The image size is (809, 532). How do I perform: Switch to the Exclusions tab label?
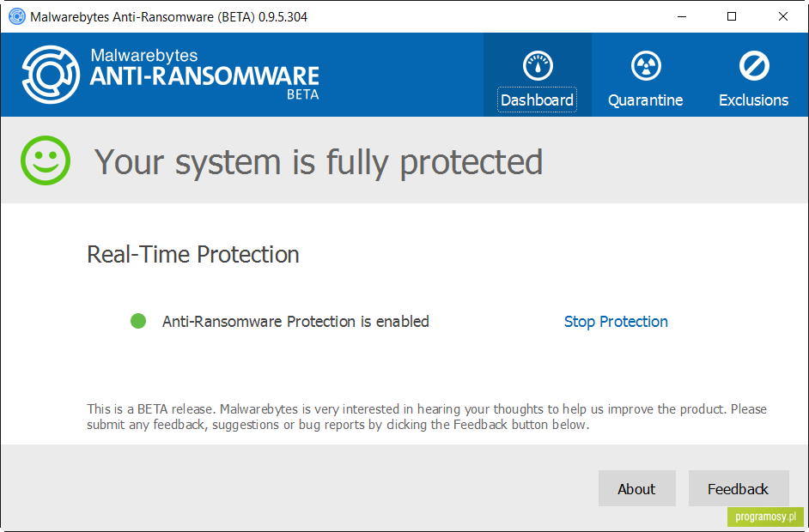(x=754, y=100)
